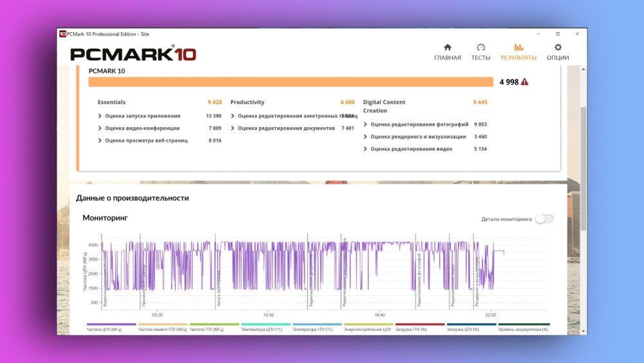Toggle Загрузка ЦПУ (%) blue legend

point(471,328)
